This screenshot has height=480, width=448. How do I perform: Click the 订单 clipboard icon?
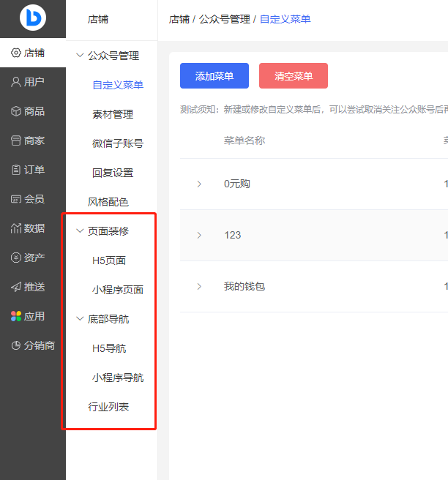[x=16, y=170]
